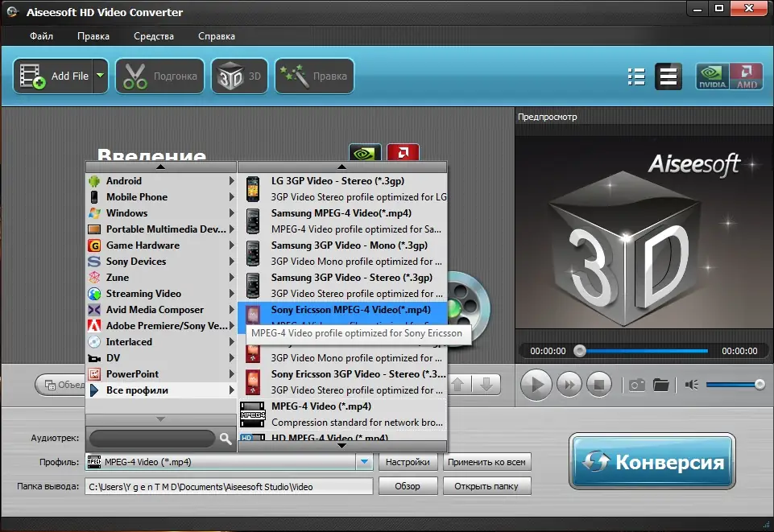Image resolution: width=774 pixels, height=532 pixels.
Task: Open the Правка effects tool
Action: 314,76
